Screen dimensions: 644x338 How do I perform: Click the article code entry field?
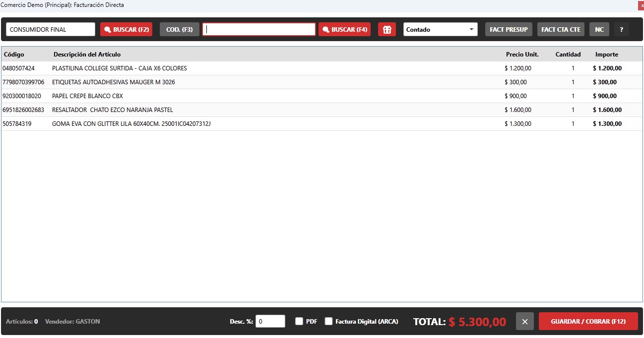pyautogui.click(x=259, y=29)
